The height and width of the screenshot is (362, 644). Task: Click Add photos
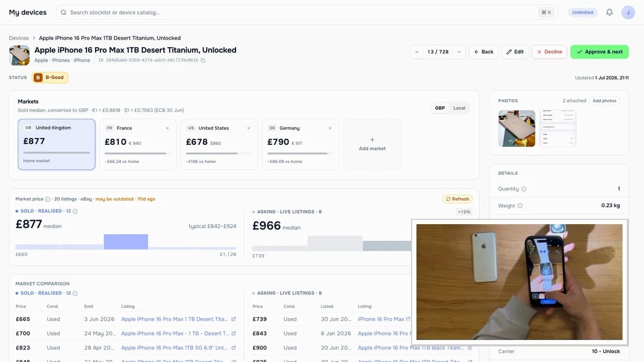(x=605, y=101)
